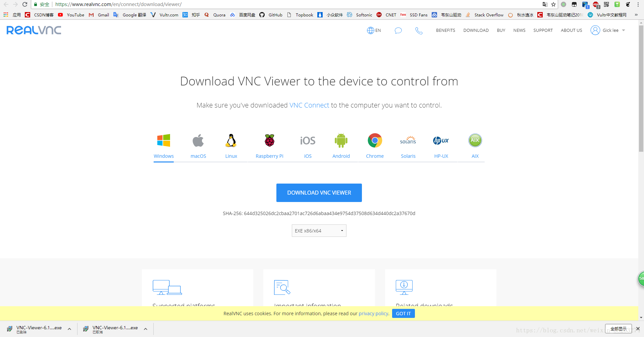Open the SSD Fans bookmark
Viewport: 644px width, 337px height.
pos(414,15)
